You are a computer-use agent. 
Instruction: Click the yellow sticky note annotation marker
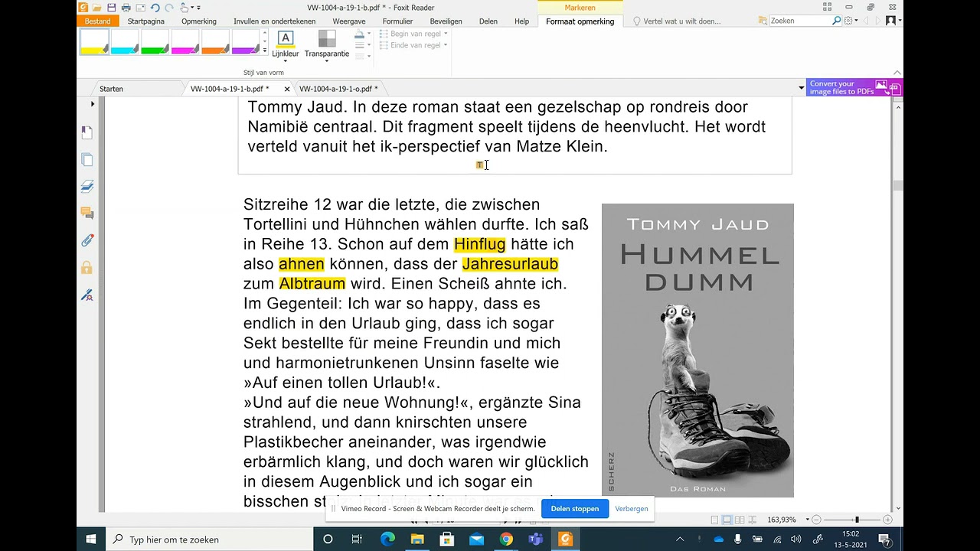(x=480, y=165)
